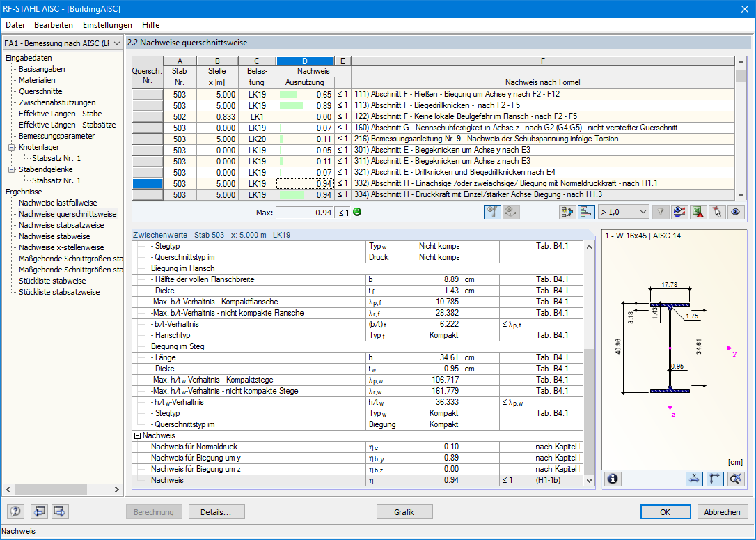Click the Berechnung button

point(154,512)
